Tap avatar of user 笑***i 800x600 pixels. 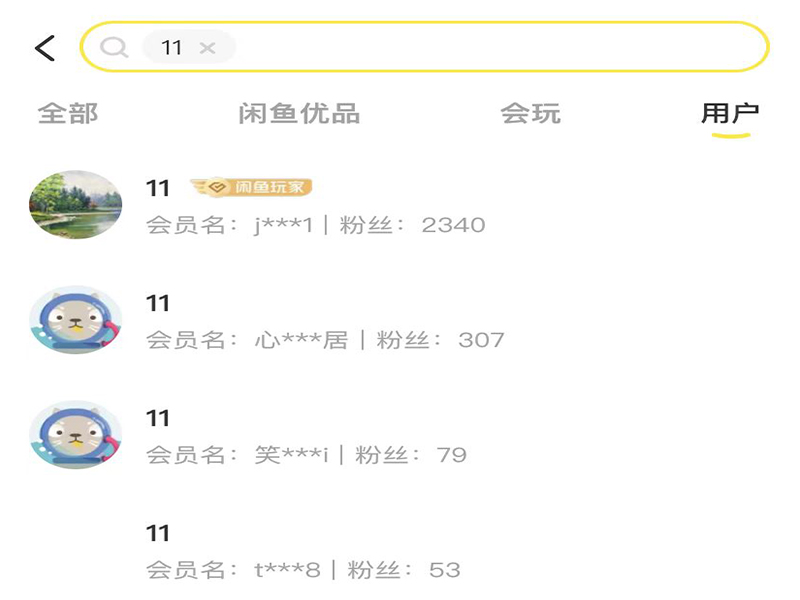tap(76, 435)
